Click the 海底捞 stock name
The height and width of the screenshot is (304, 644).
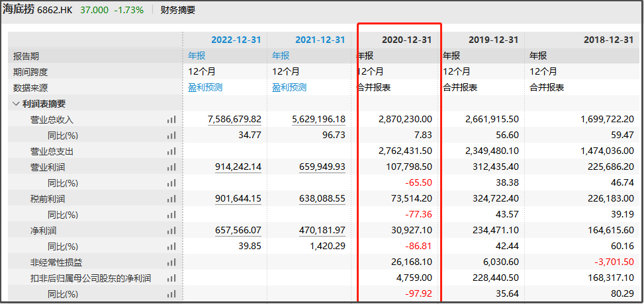19,11
